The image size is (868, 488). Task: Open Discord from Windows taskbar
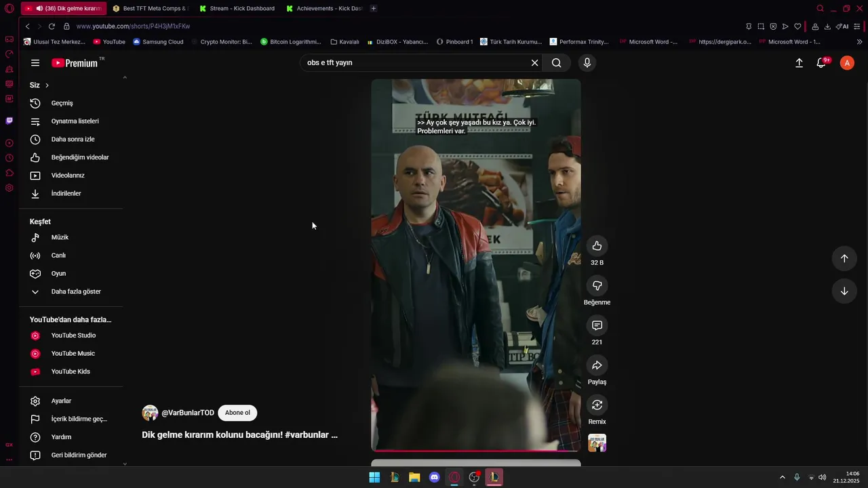click(x=435, y=477)
